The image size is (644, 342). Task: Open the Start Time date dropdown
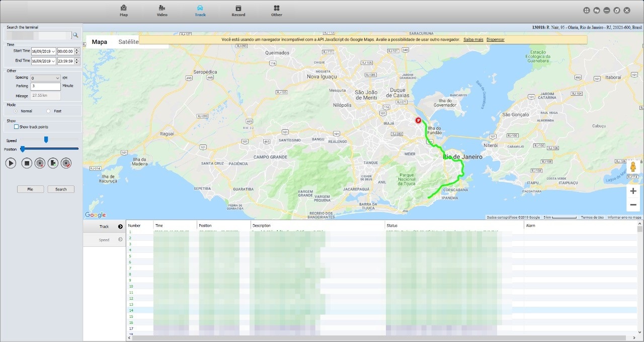point(53,51)
